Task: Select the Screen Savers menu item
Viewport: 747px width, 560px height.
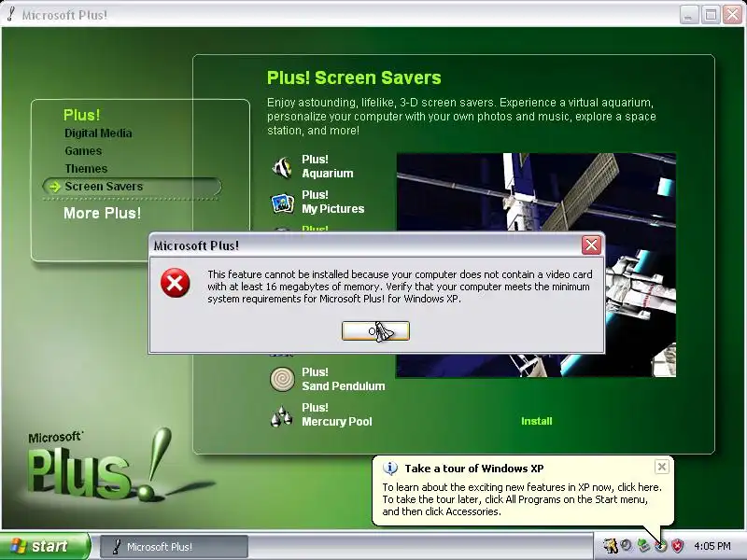Action: click(132, 186)
